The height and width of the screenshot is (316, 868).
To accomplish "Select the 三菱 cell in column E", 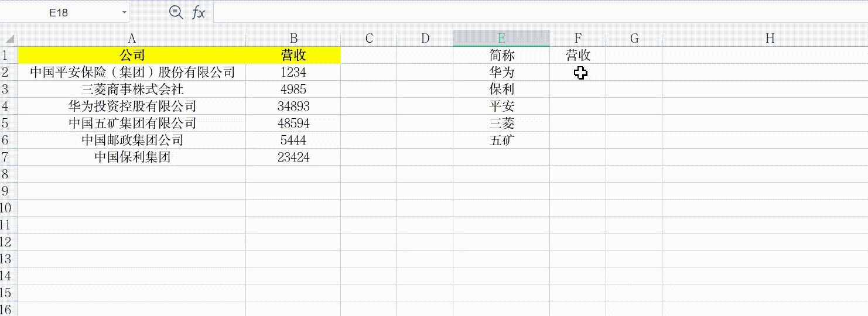I will 501,123.
